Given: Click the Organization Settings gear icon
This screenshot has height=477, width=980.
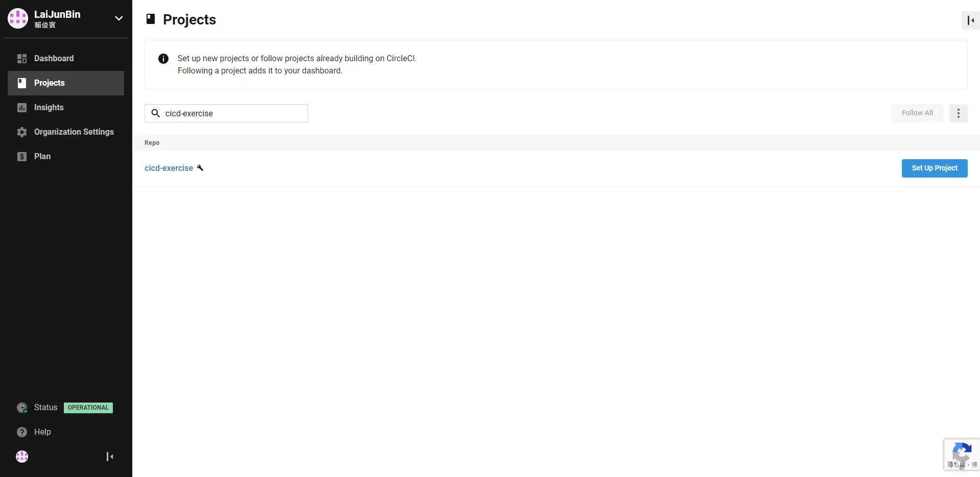Looking at the screenshot, I should click(22, 132).
